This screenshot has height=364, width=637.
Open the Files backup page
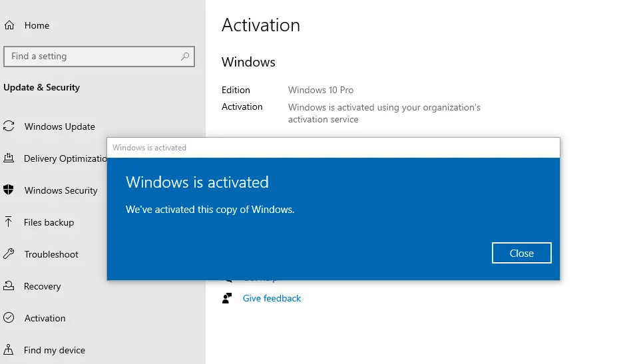click(x=49, y=222)
